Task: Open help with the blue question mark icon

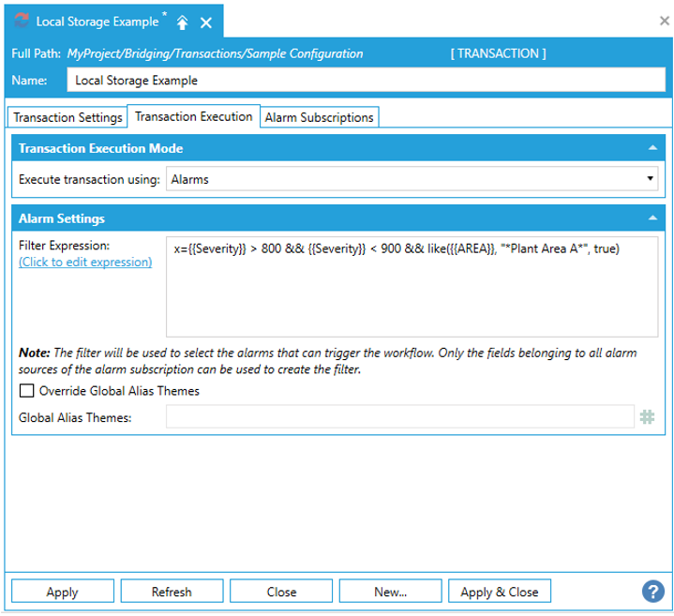Action: (652, 591)
